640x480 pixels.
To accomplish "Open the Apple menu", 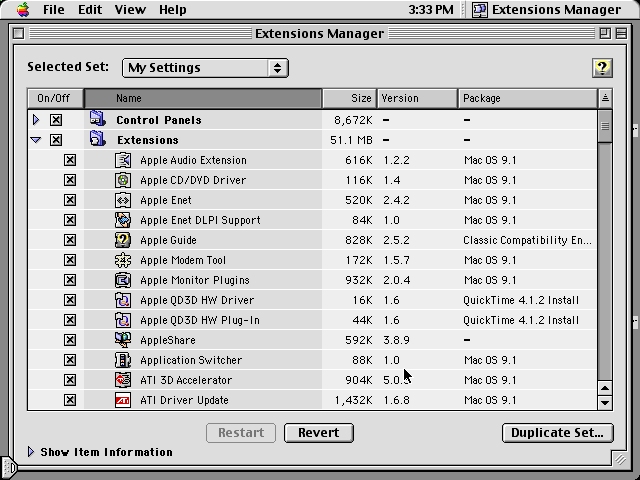I will (x=23, y=9).
